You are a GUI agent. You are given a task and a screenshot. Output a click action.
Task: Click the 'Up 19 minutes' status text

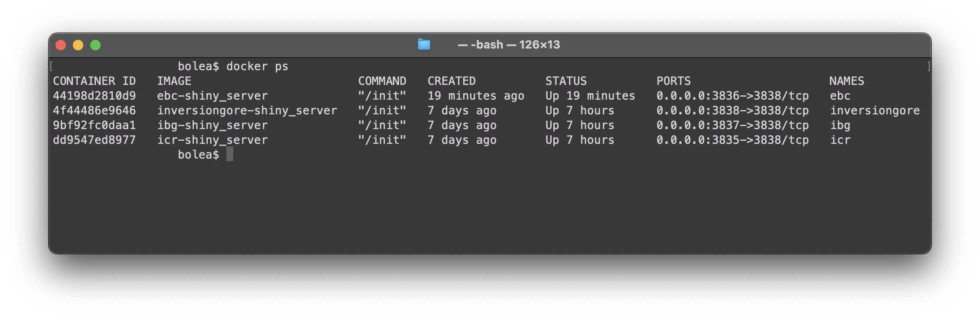click(590, 96)
